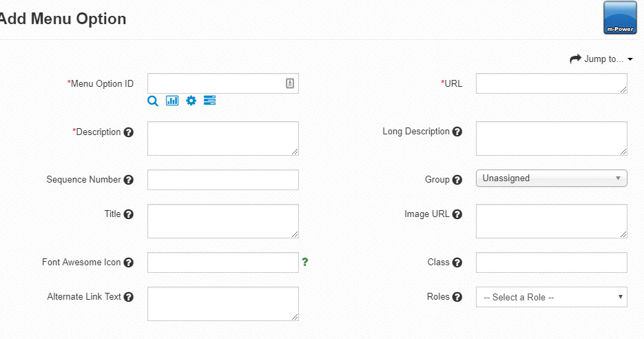
Task: Focus the Long Description text area
Action: pos(551,138)
